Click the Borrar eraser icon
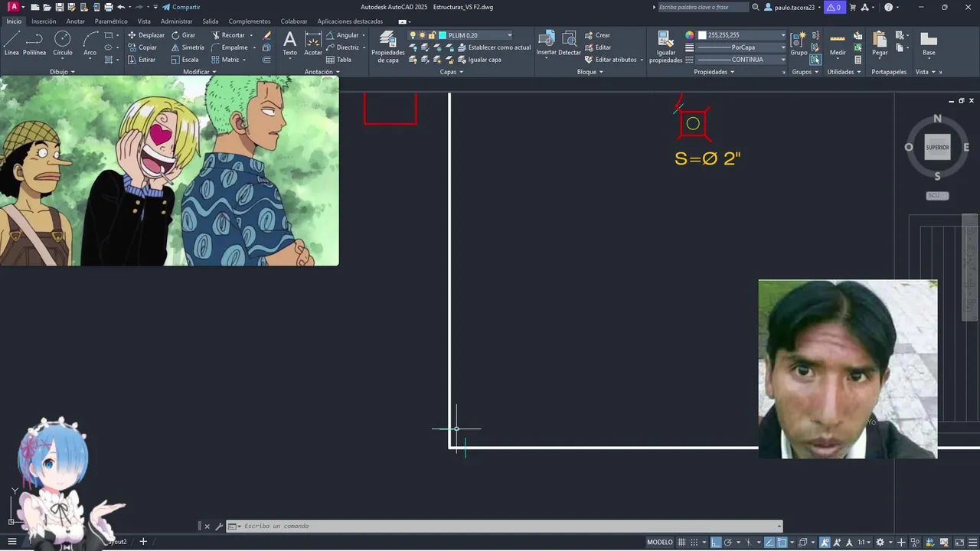Viewport: 980px width, 551px height. click(x=266, y=35)
